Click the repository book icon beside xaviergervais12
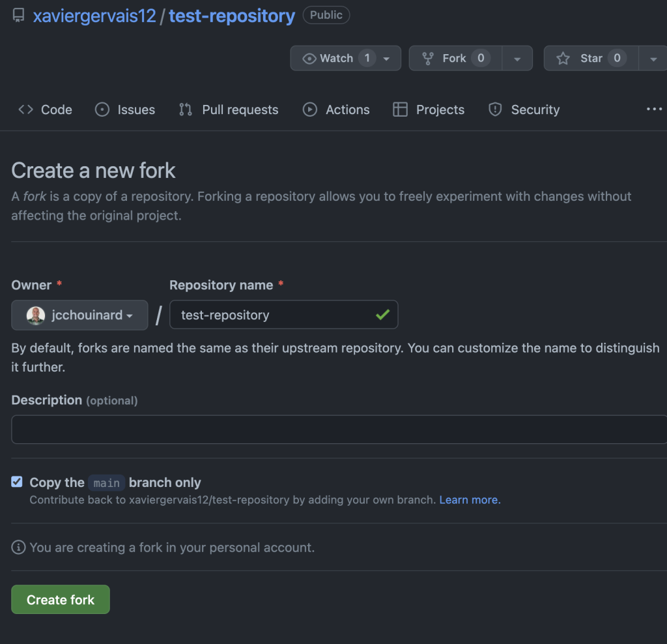The image size is (667, 644). 18,16
